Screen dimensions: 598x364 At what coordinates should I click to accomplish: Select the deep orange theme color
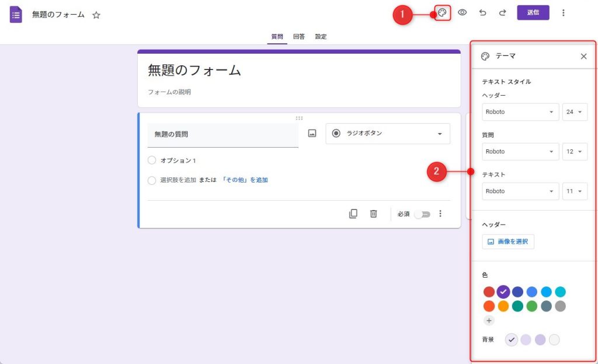489,306
